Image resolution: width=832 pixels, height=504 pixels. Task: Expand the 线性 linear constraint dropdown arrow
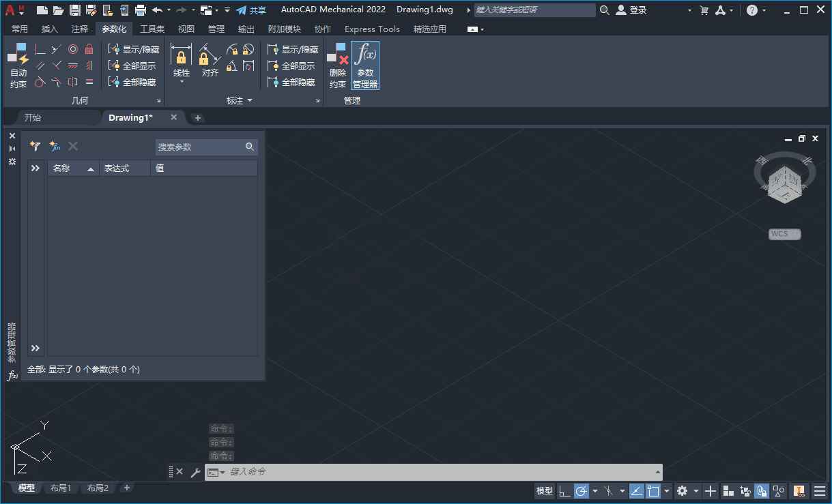coord(182,83)
